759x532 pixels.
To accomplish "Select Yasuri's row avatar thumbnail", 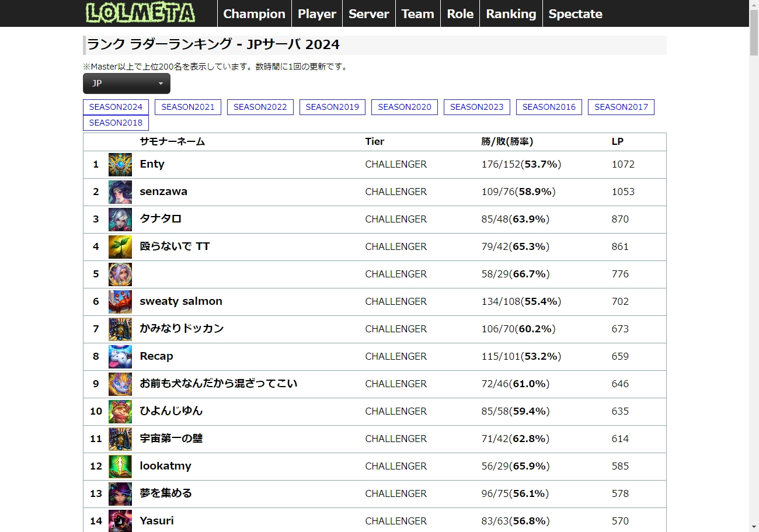I will [120, 521].
